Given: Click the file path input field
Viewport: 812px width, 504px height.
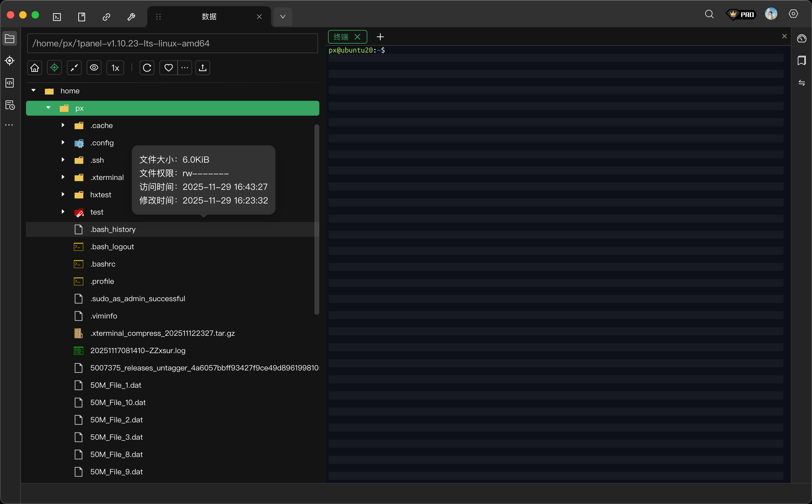Looking at the screenshot, I should 172,43.
